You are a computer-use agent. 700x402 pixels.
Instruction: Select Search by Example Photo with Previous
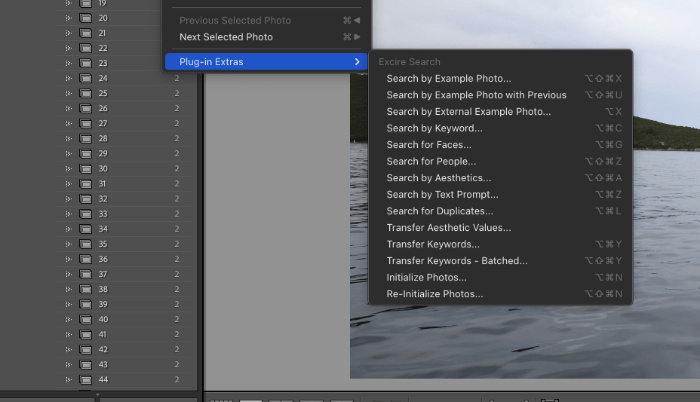pyautogui.click(x=500, y=95)
